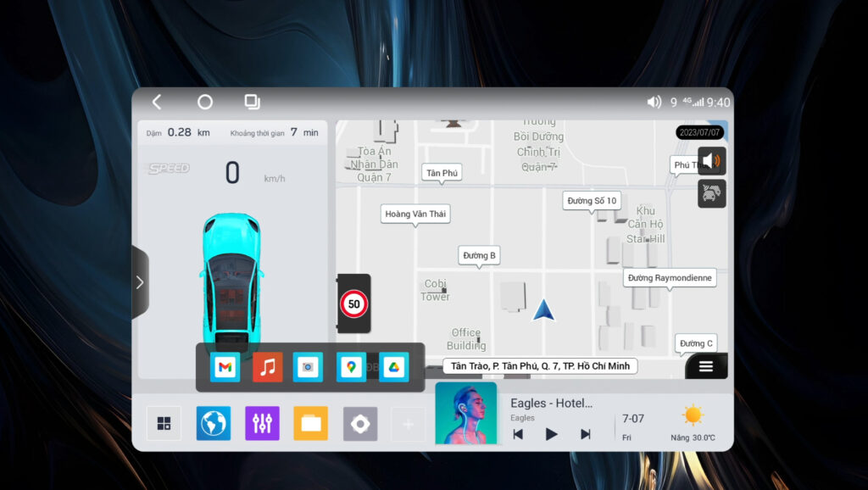
Task: Toggle the map voice guidance sound
Action: (x=712, y=160)
